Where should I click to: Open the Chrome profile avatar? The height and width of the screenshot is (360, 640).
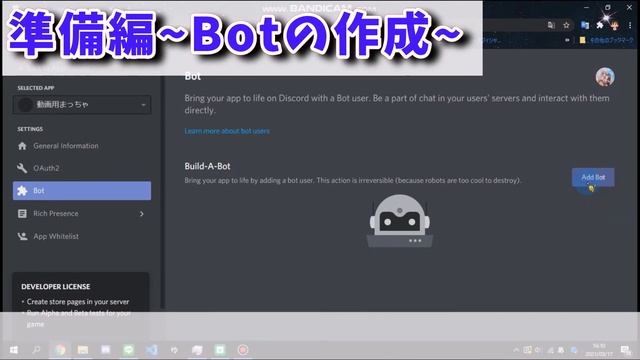[x=615, y=25]
